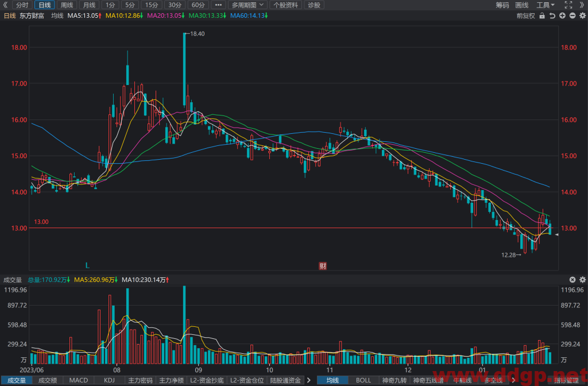The height and width of the screenshot is (386, 588).
Task: Click volume MA5:260.96万 label
Action: click(x=96, y=280)
